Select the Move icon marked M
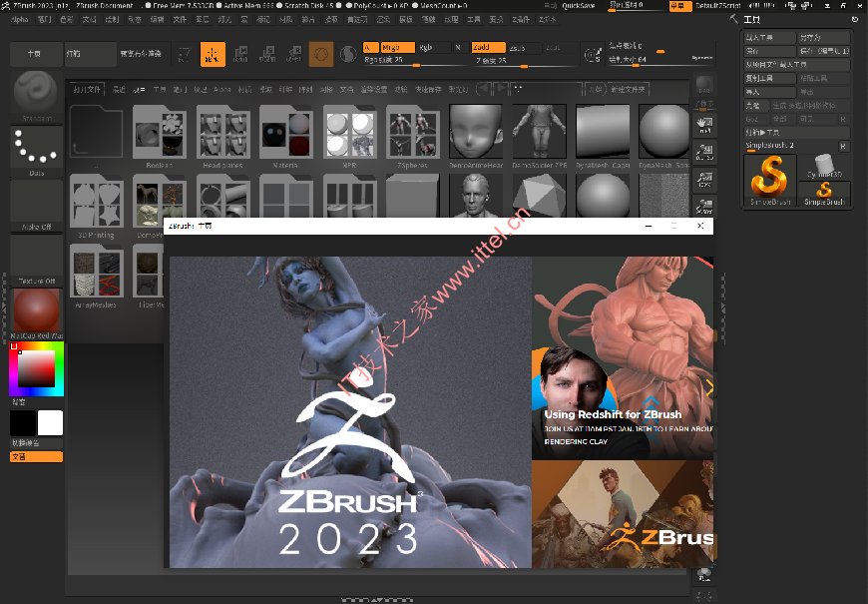Image resolution: width=868 pixels, height=604 pixels. coord(240,54)
